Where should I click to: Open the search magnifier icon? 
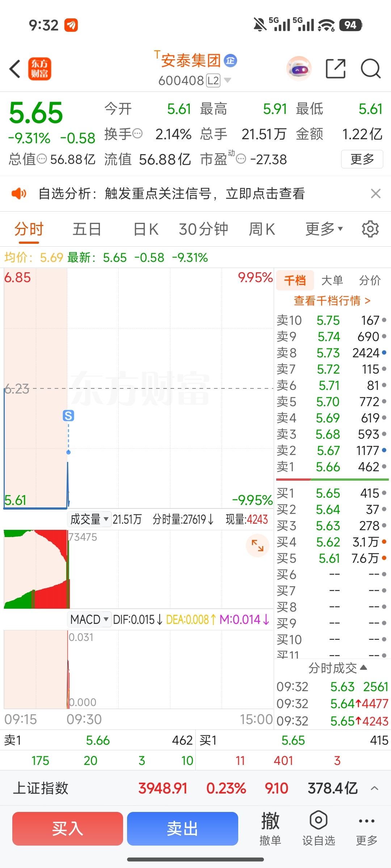point(371,68)
